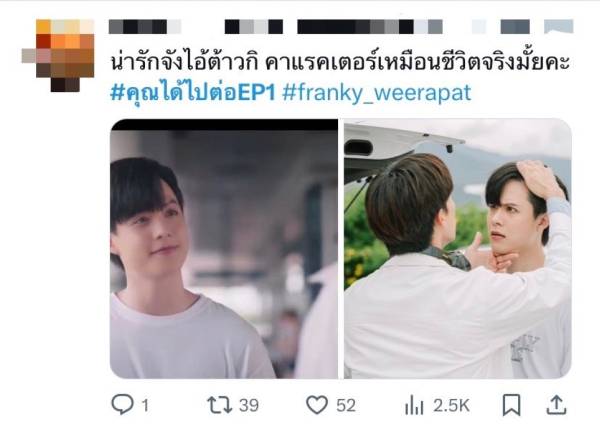Image resolution: width=600 pixels, height=433 pixels.
Task: Click the 2.5K view count
Action: point(452,405)
